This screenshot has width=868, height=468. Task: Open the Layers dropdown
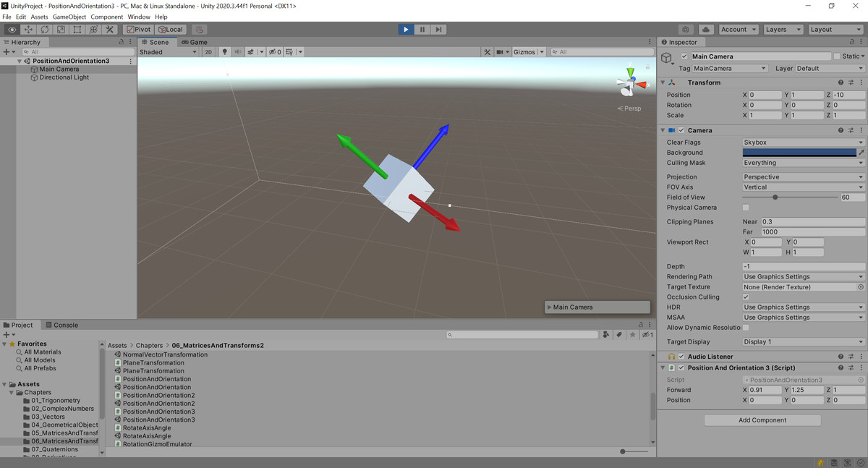[x=783, y=30]
